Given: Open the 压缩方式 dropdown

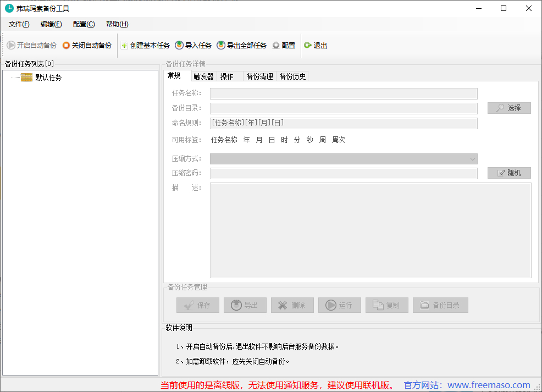Looking at the screenshot, I should 344,159.
